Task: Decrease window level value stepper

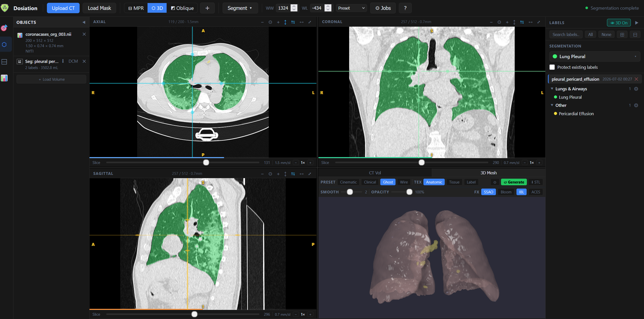Action: pyautogui.click(x=328, y=10)
